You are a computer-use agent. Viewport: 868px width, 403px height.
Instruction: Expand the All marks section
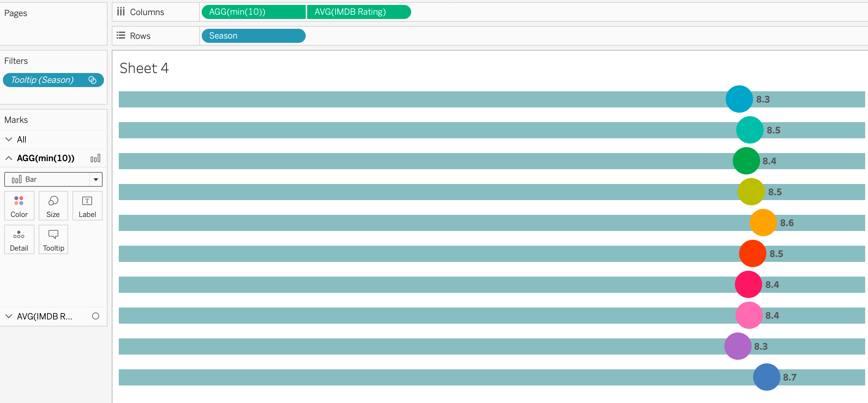(9, 139)
